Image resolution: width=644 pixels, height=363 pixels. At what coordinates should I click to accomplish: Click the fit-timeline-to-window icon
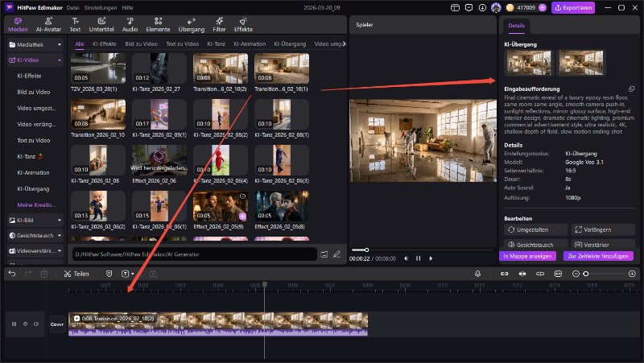558,274
